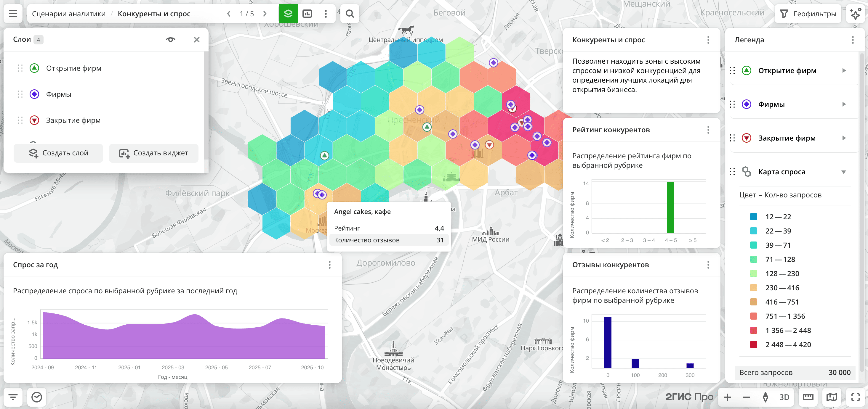Open the AI assistant sparkle icon

(855, 14)
